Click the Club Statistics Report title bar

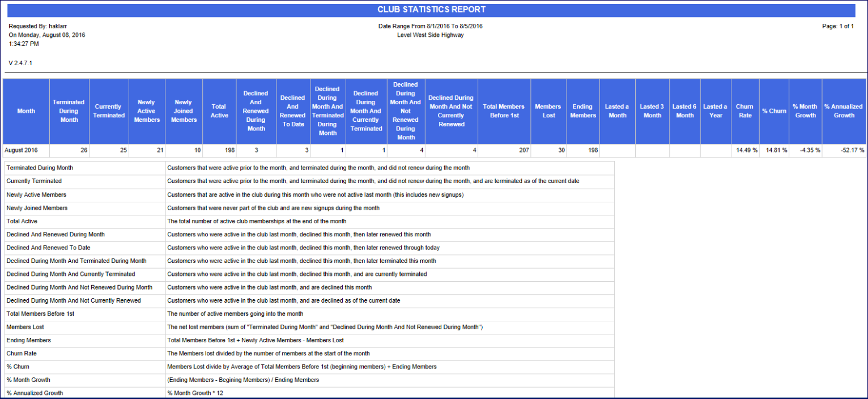[431, 10]
